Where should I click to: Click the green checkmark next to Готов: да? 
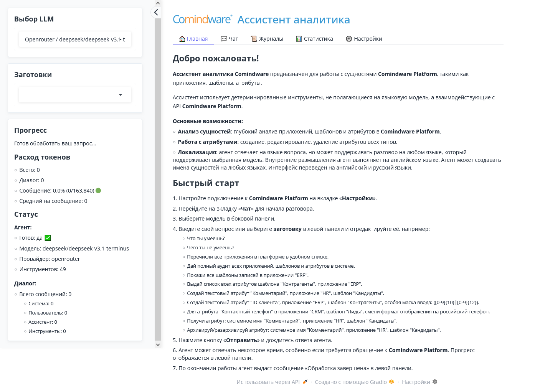(x=47, y=237)
